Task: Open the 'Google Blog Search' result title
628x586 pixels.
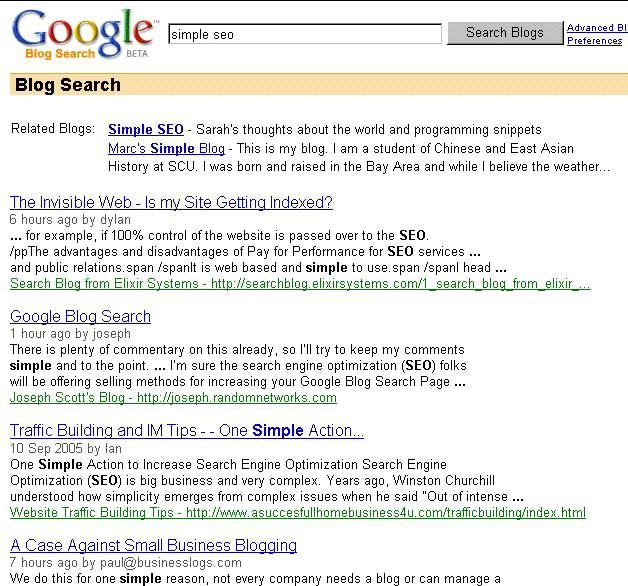Action: tap(80, 316)
